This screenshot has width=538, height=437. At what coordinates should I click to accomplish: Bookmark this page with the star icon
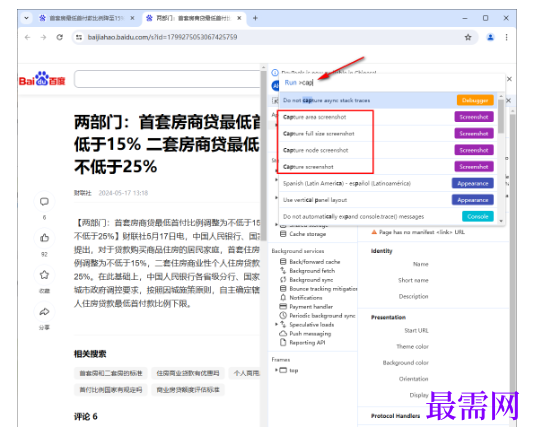pos(468,37)
